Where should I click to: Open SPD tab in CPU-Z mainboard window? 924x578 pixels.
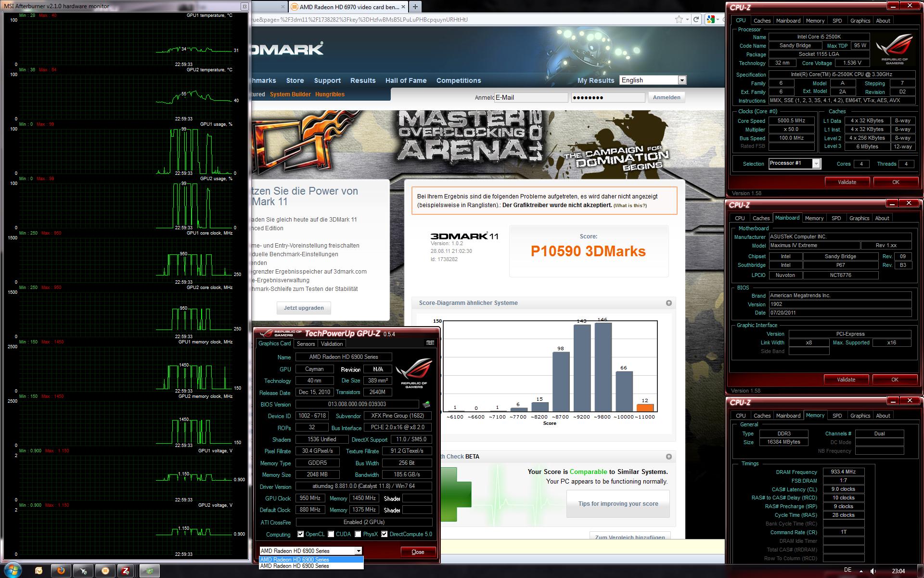point(836,218)
